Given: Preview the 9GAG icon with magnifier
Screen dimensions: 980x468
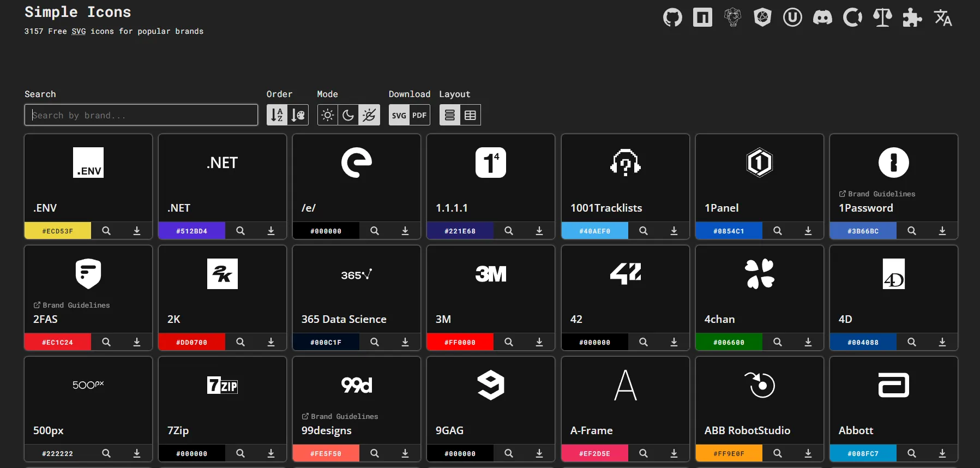Looking at the screenshot, I should coord(509,453).
